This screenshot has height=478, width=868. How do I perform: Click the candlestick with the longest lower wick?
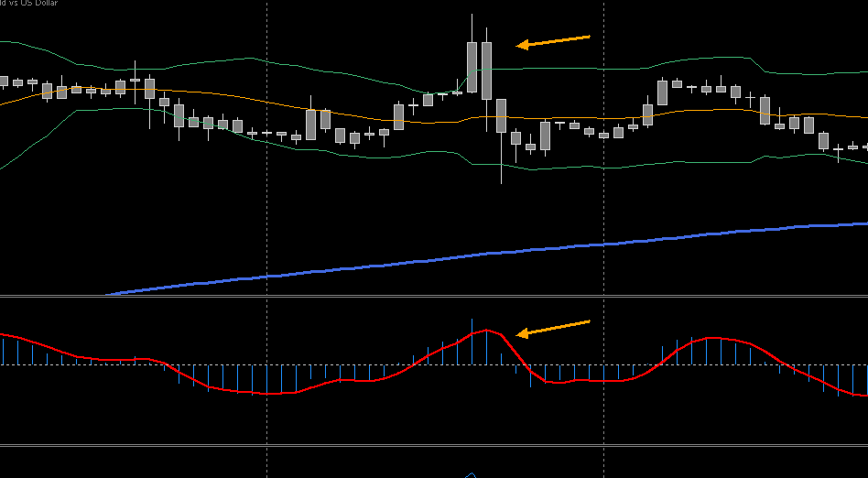(501, 115)
